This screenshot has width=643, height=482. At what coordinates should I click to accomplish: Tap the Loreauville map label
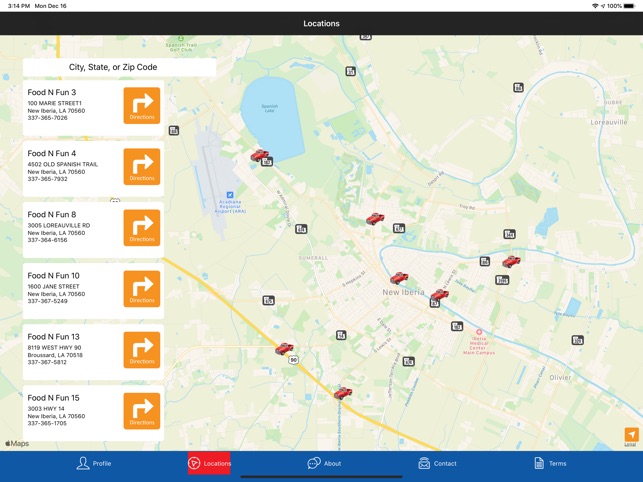coord(609,122)
